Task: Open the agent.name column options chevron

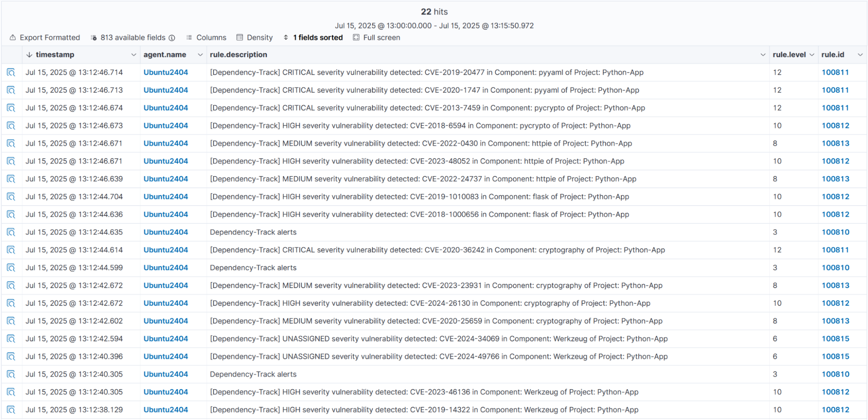Action: pos(200,55)
